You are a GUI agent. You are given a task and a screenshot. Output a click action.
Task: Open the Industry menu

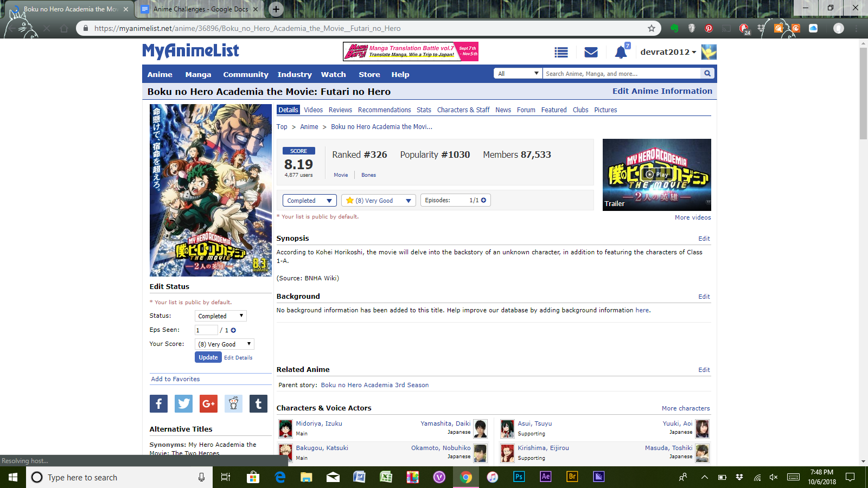[295, 74]
